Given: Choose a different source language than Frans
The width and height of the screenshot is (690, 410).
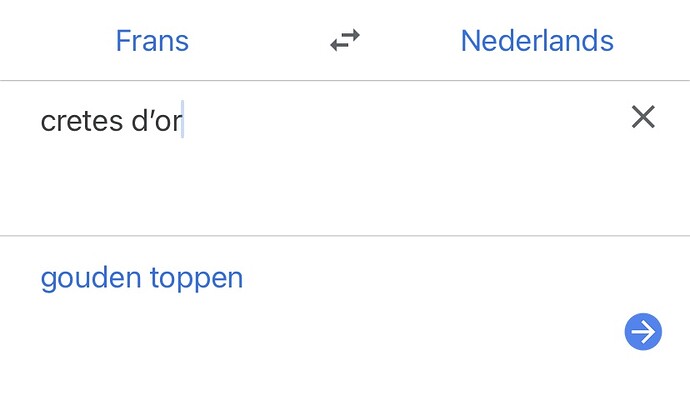Looking at the screenshot, I should [x=152, y=41].
